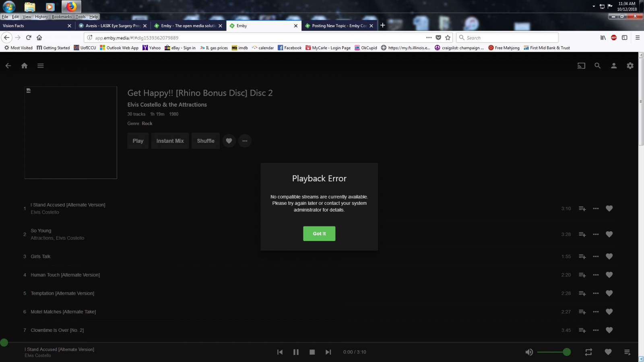This screenshot has width=644, height=362.
Task: Click the Shuffle button
Action: pos(206,141)
